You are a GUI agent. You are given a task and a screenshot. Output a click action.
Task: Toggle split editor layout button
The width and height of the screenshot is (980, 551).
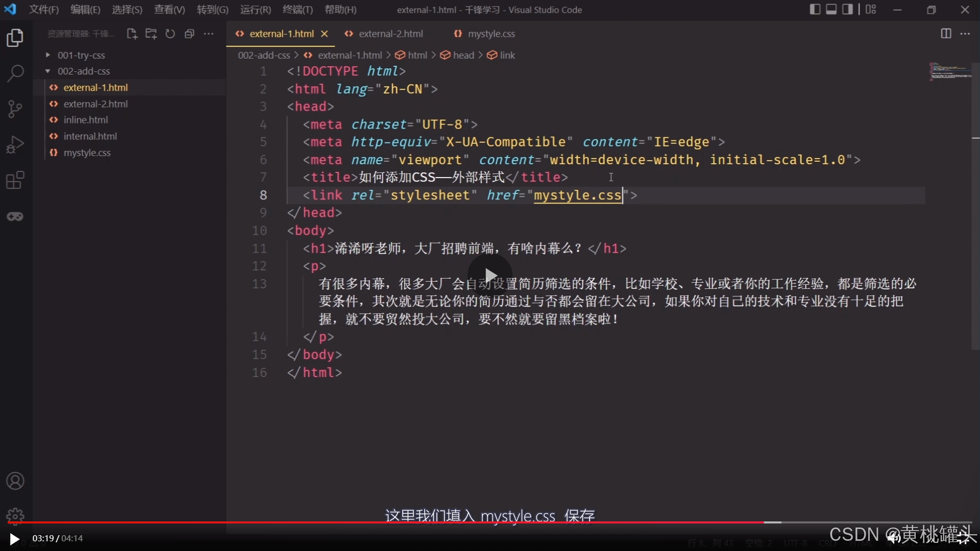pos(946,34)
